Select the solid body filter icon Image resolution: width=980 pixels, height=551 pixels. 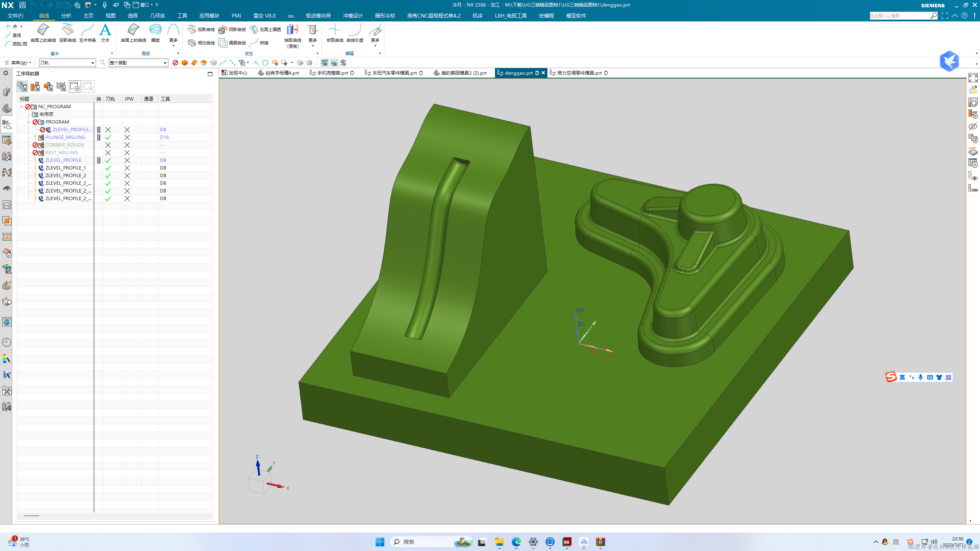(x=185, y=63)
